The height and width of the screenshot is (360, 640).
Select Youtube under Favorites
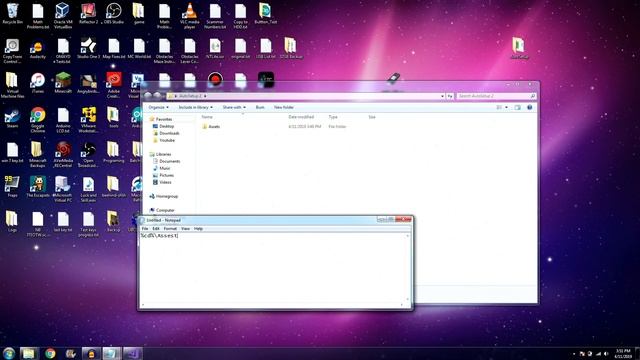(167, 140)
